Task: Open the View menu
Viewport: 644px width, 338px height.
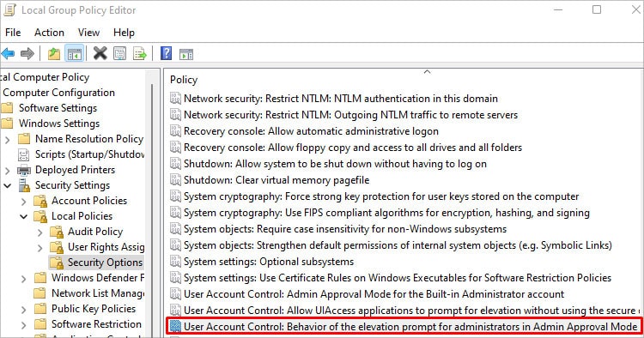Action: 88,33
